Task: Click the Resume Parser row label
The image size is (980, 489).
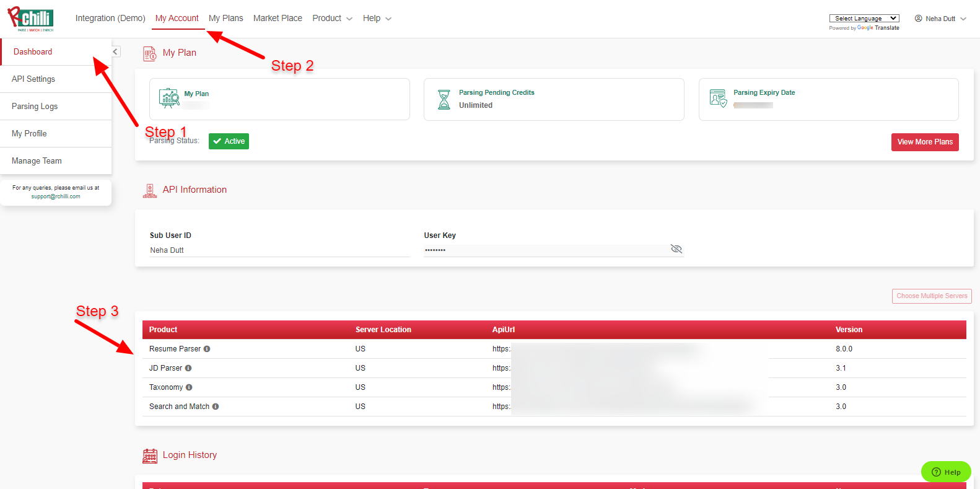Action: coord(175,349)
